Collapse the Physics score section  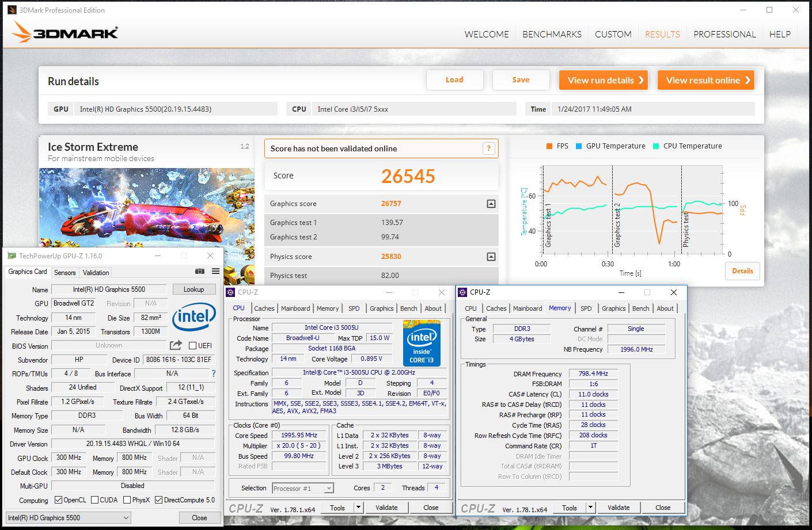click(x=491, y=257)
